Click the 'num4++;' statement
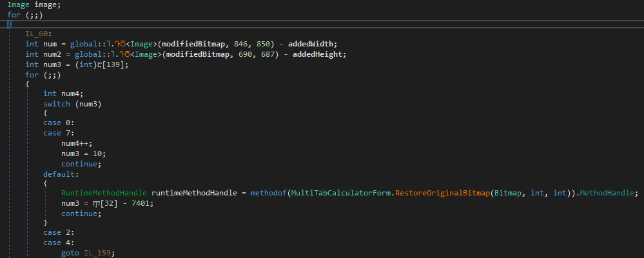 click(77, 143)
